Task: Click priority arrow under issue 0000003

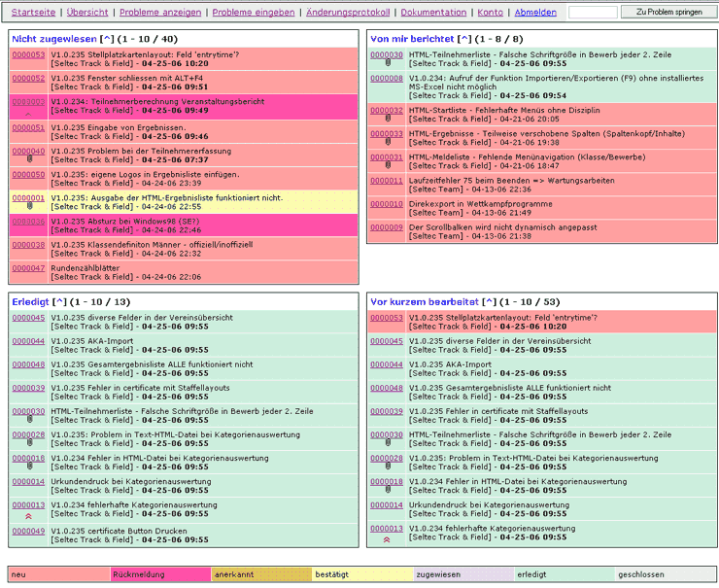Action: coord(28,114)
